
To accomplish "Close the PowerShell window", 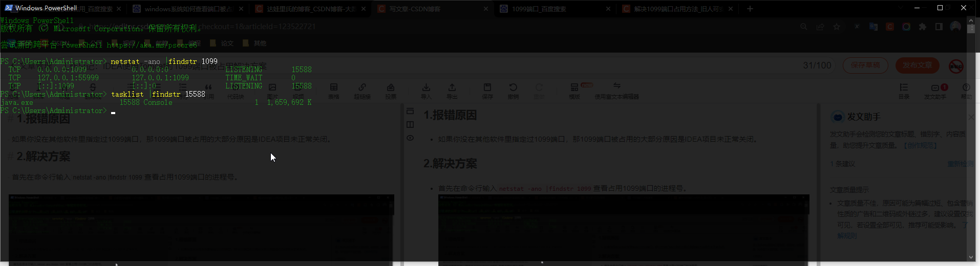I will tap(964, 8).
